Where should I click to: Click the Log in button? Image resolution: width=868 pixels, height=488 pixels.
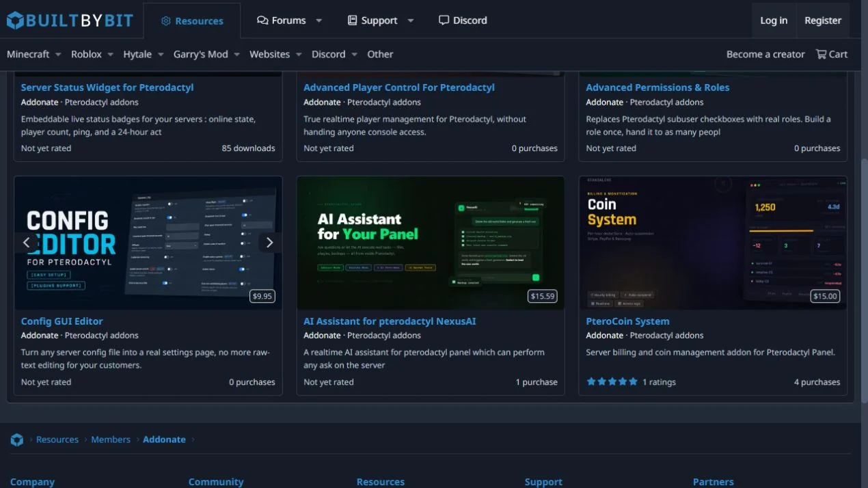774,21
